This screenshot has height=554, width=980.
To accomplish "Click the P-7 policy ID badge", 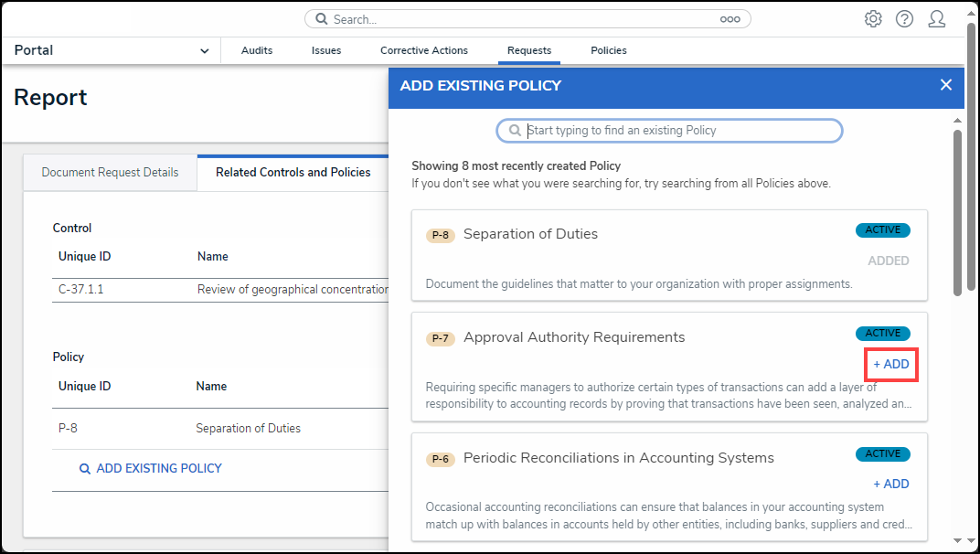I will click(x=441, y=338).
